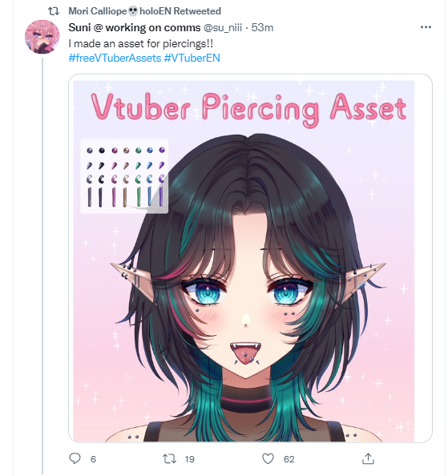The height and width of the screenshot is (476, 448).
Task: Open the Suni @ working on comms display name
Action: coord(135,27)
